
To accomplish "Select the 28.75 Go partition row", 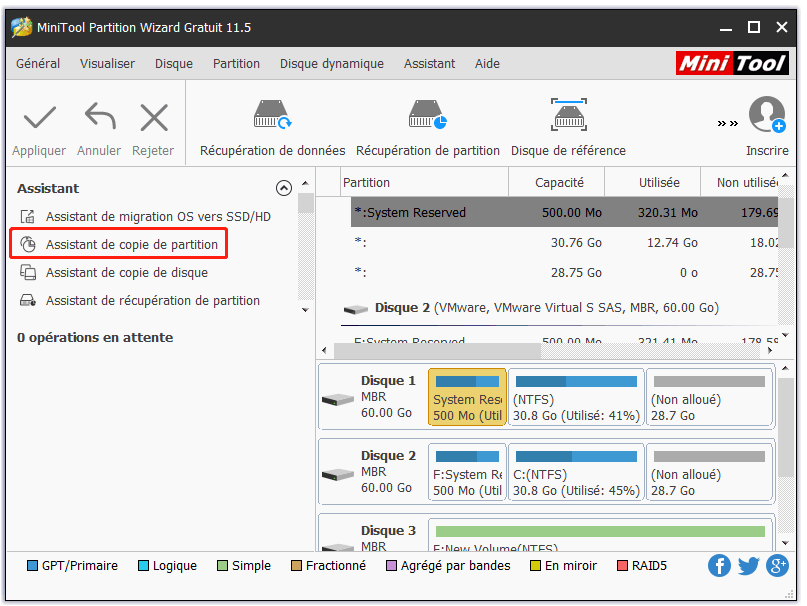I will [x=564, y=272].
